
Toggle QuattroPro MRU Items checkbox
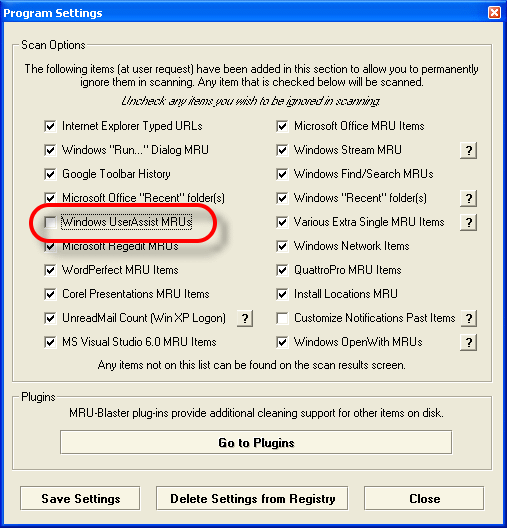282,270
